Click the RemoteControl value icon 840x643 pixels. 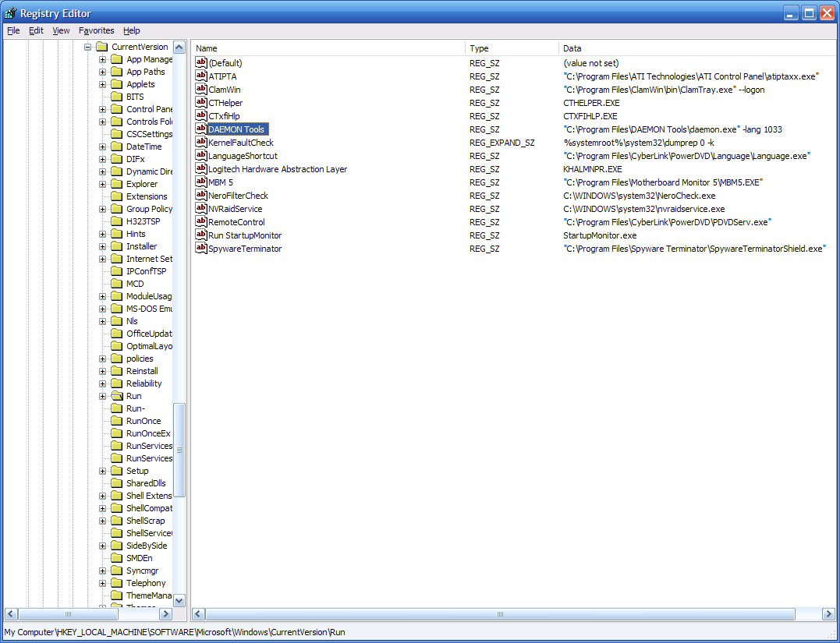tap(201, 221)
